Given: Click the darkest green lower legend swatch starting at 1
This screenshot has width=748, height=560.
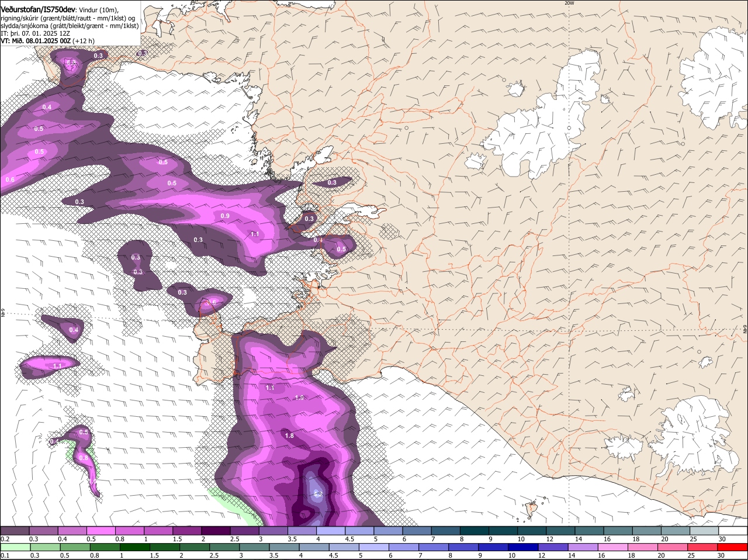Looking at the screenshot, I should click(x=136, y=547).
